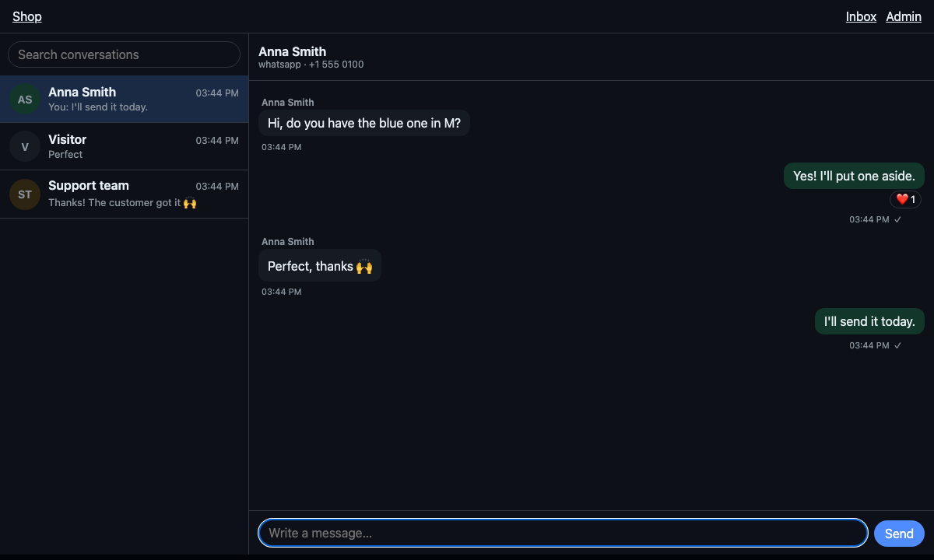This screenshot has width=934, height=560.
Task: Send the message with Send button
Action: click(899, 534)
